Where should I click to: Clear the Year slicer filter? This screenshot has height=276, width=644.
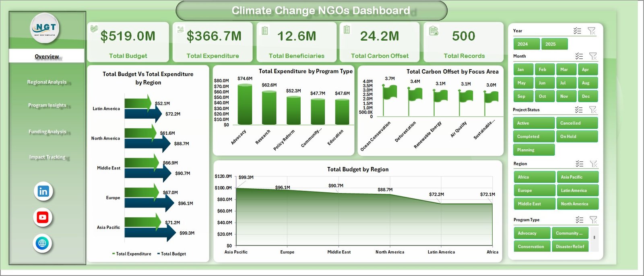[591, 31]
